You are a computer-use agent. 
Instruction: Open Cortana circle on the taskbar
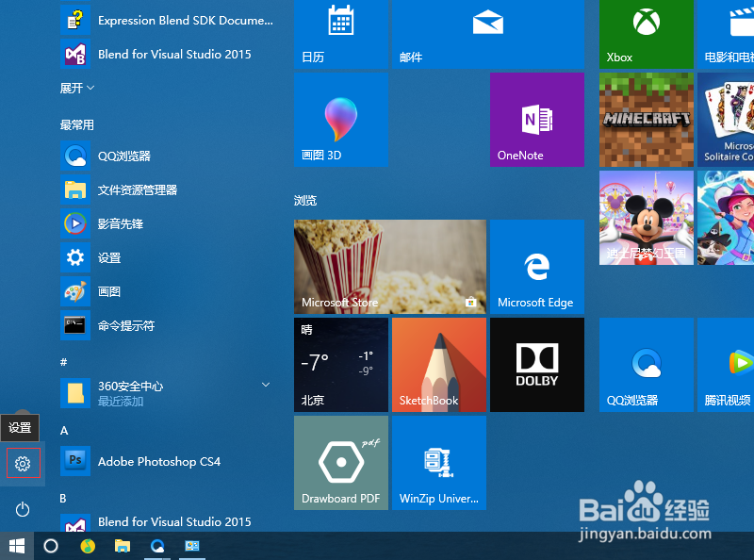[51, 546]
